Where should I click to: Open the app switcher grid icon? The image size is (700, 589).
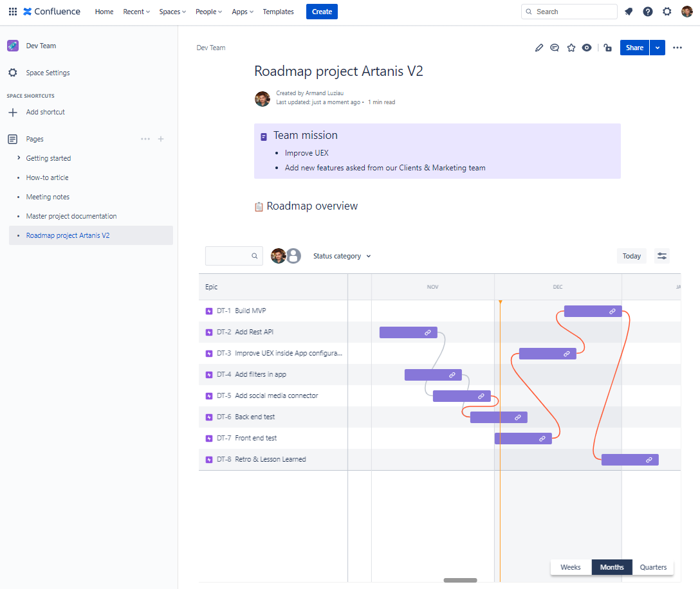pos(13,12)
